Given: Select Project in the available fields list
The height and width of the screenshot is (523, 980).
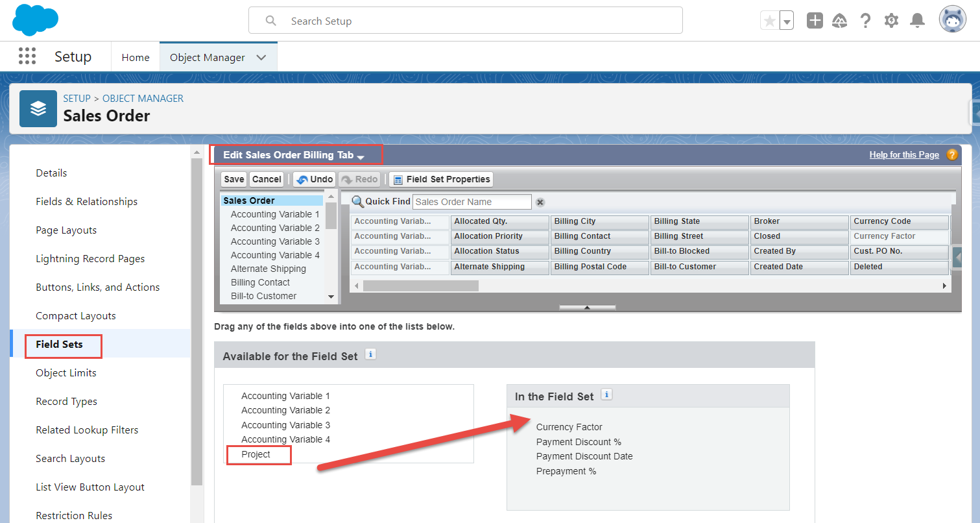Looking at the screenshot, I should [x=256, y=454].
